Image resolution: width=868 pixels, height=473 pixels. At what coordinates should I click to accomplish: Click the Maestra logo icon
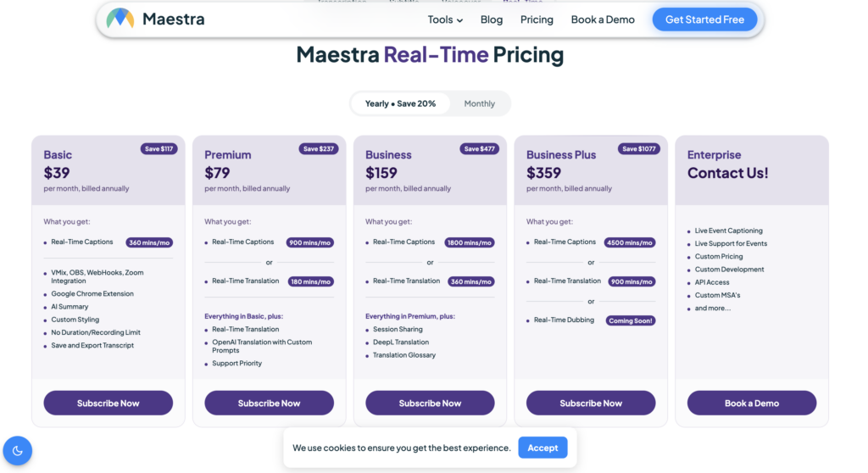[x=120, y=19]
